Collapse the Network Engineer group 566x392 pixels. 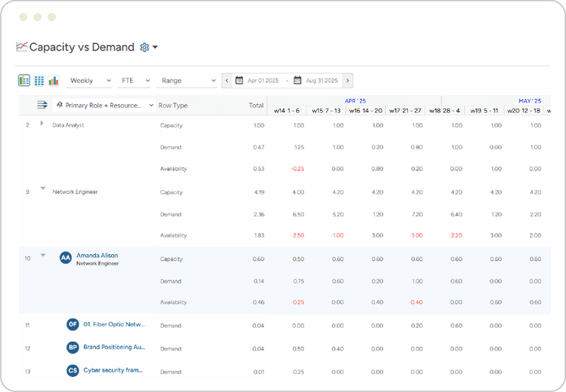coord(43,188)
